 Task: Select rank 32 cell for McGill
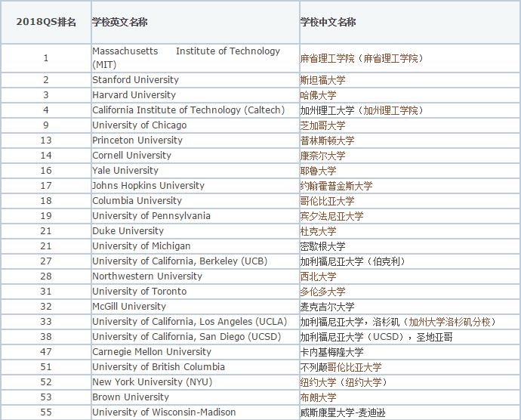click(46, 306)
